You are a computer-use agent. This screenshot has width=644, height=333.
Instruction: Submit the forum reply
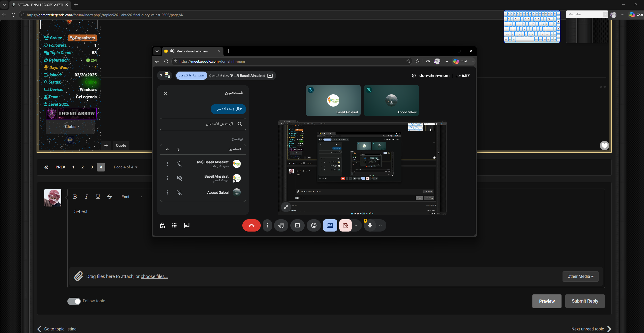click(585, 301)
